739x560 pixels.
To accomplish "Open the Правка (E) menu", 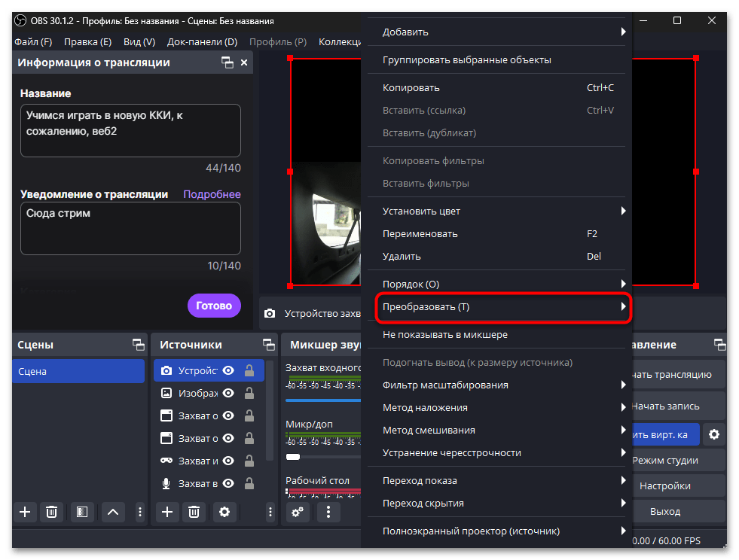I will point(87,42).
